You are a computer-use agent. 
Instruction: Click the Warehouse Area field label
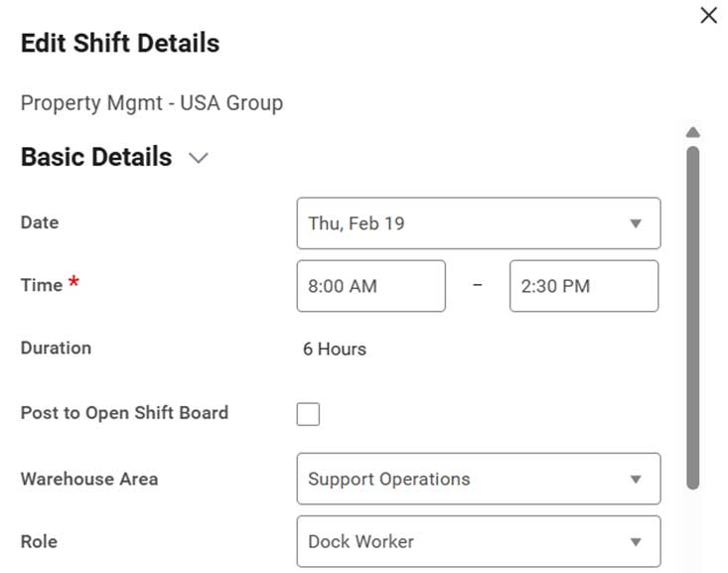pos(89,479)
